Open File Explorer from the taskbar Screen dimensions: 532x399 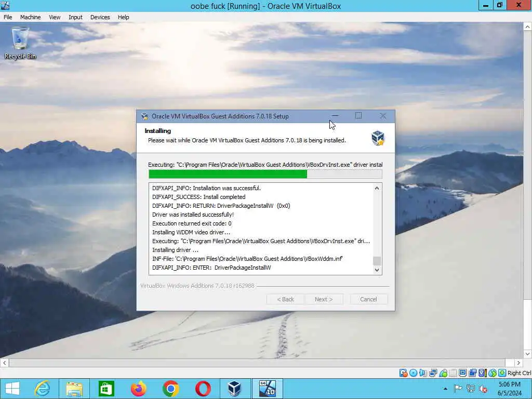74,389
